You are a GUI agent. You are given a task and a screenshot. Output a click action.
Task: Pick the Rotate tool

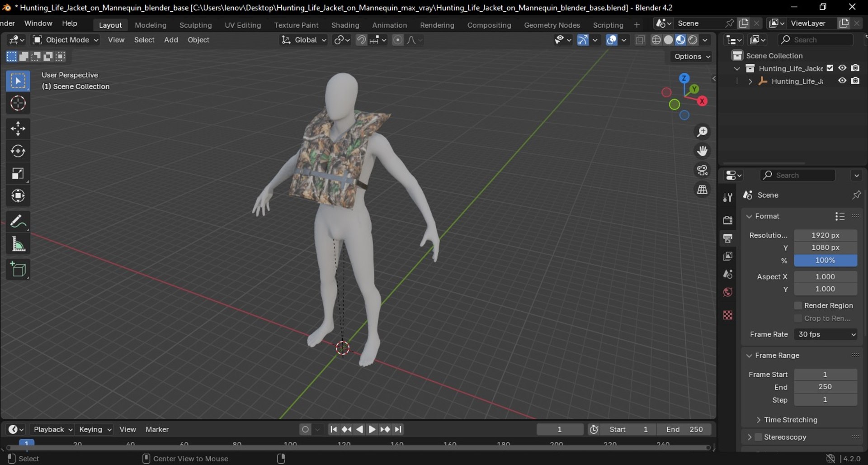18,151
